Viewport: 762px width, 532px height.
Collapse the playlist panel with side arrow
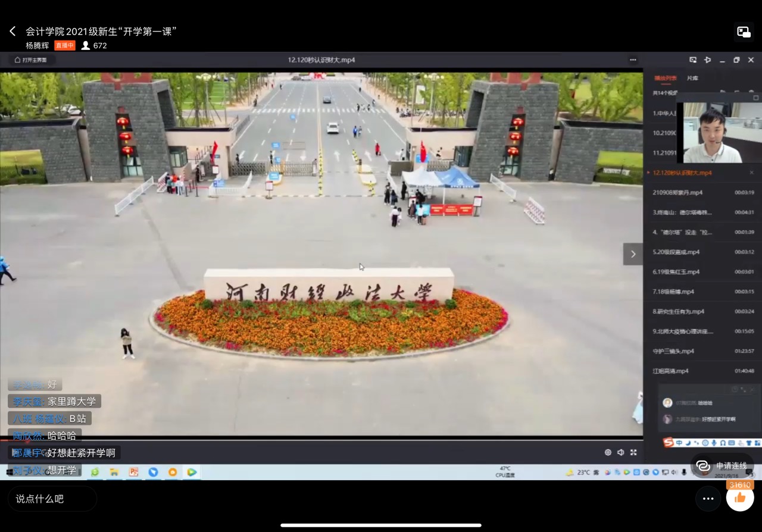coord(633,254)
